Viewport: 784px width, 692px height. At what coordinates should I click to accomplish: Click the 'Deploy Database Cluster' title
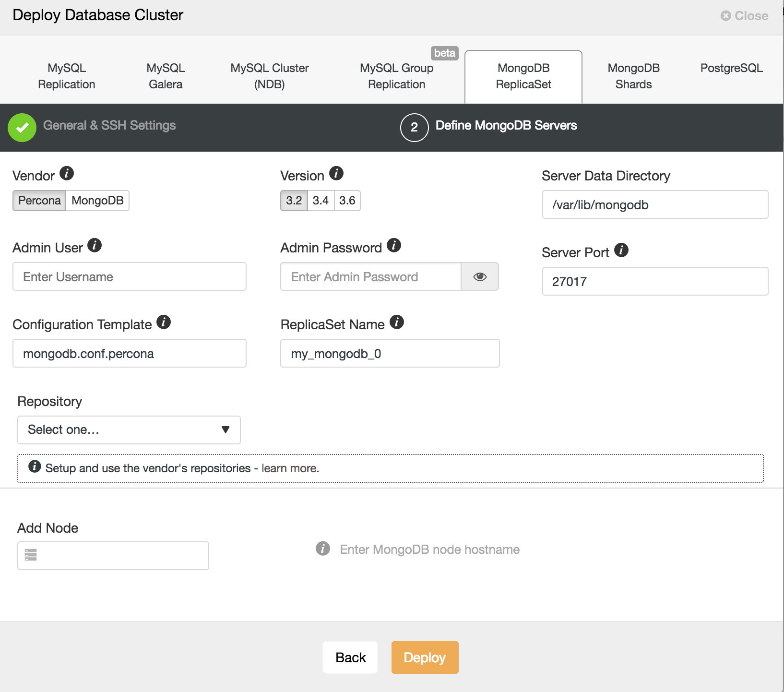(98, 15)
